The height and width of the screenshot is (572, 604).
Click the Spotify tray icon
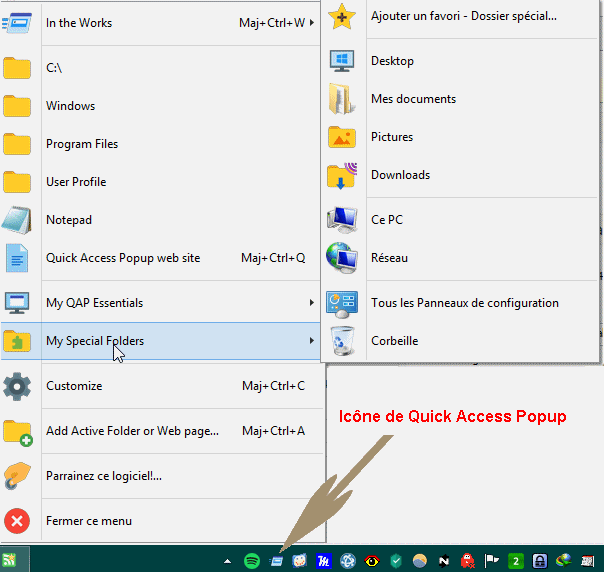[x=252, y=561]
